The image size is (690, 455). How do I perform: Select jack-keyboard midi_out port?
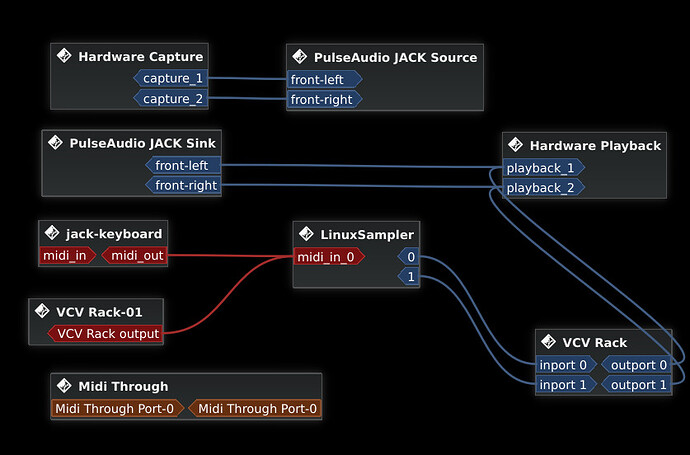(x=134, y=256)
